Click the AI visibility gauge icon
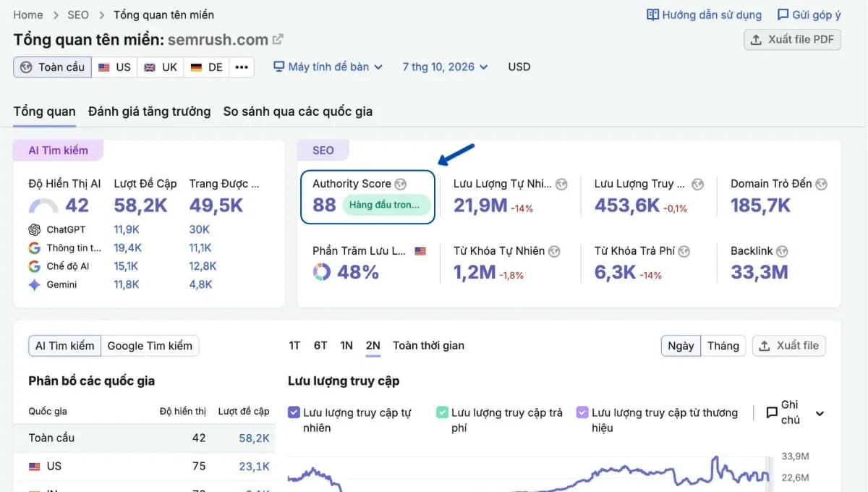This screenshot has width=868, height=492. [x=43, y=206]
